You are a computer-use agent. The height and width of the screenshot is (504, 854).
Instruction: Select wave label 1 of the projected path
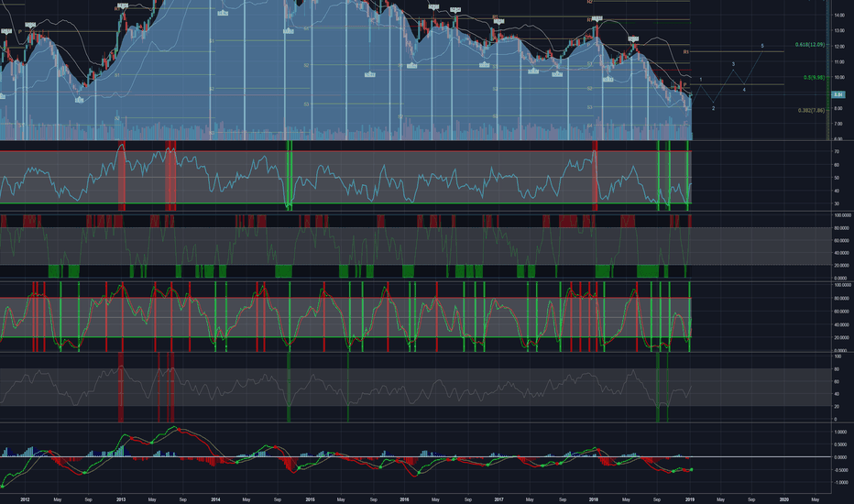(700, 80)
